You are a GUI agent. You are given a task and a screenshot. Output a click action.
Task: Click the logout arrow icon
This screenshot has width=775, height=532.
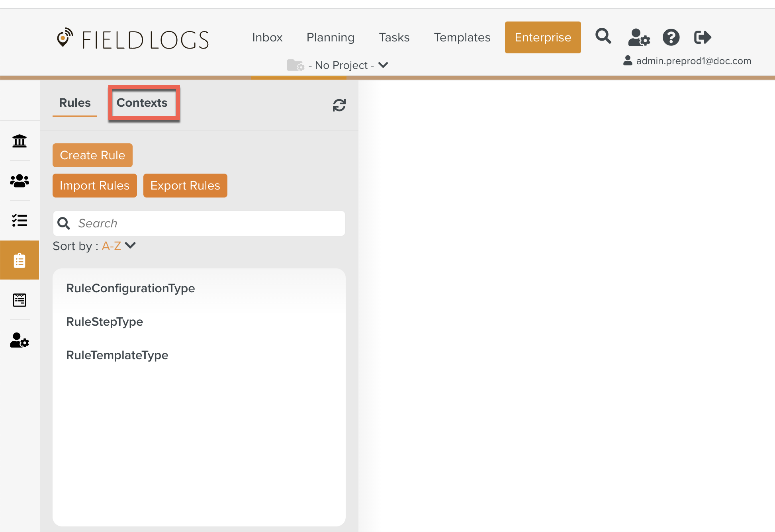click(x=702, y=37)
